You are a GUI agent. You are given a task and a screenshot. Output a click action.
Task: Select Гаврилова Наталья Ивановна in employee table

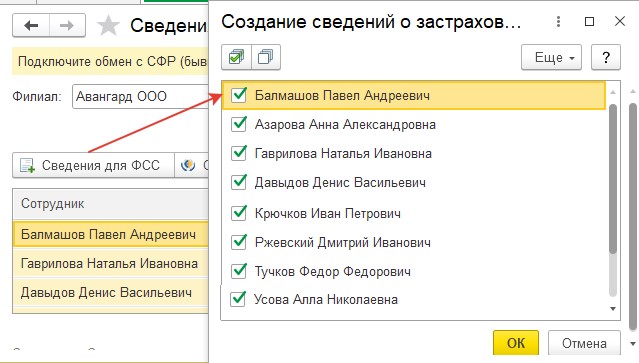coord(110,264)
